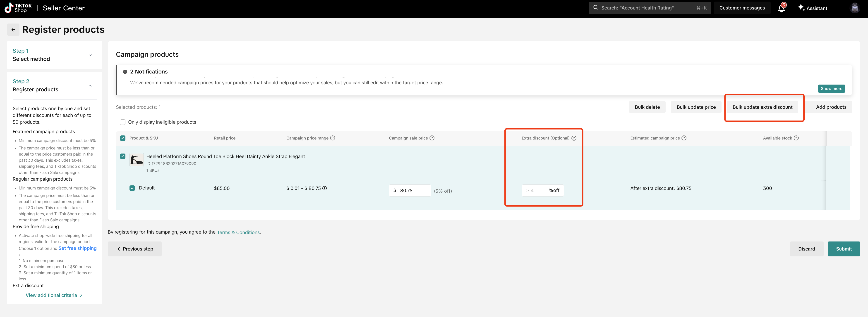Screen dimensions: 868x317
Task: Open the notifications bell icon
Action: tap(781, 8)
